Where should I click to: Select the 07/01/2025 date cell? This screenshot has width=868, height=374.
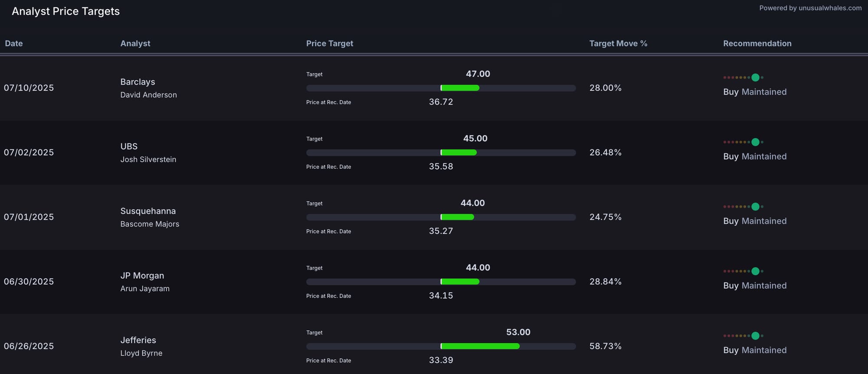click(x=29, y=217)
